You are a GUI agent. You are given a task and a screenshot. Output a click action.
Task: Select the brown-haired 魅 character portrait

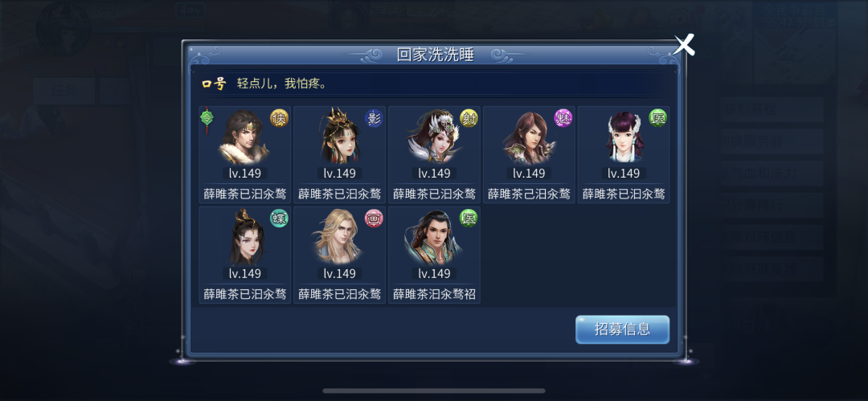(529, 137)
